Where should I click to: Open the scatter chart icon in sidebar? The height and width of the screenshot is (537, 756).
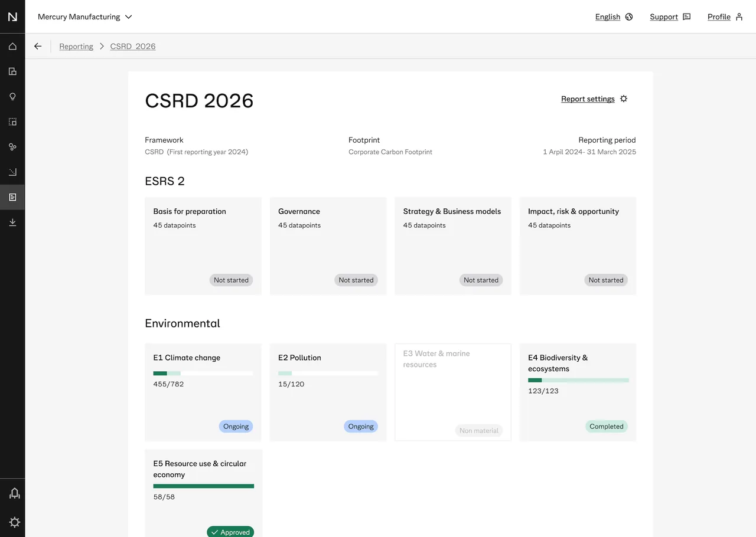pos(12,172)
